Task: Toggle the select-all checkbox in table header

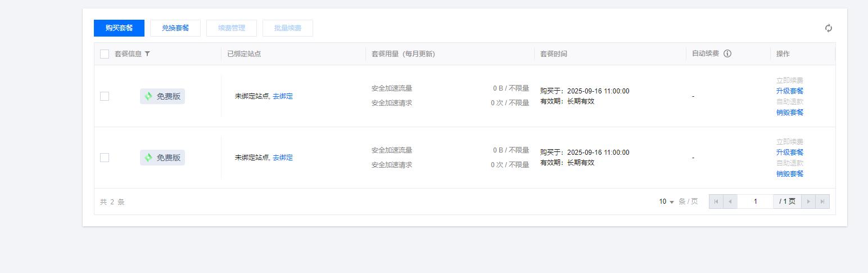Action: click(105, 54)
